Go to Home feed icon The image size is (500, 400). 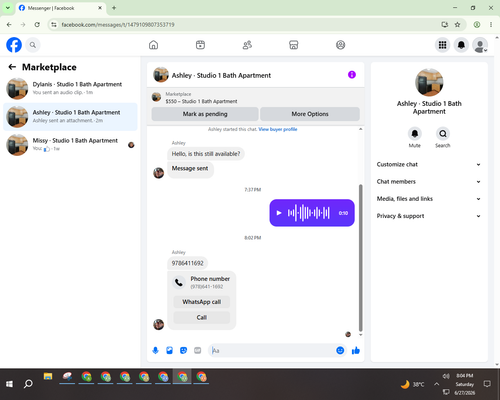(153, 45)
